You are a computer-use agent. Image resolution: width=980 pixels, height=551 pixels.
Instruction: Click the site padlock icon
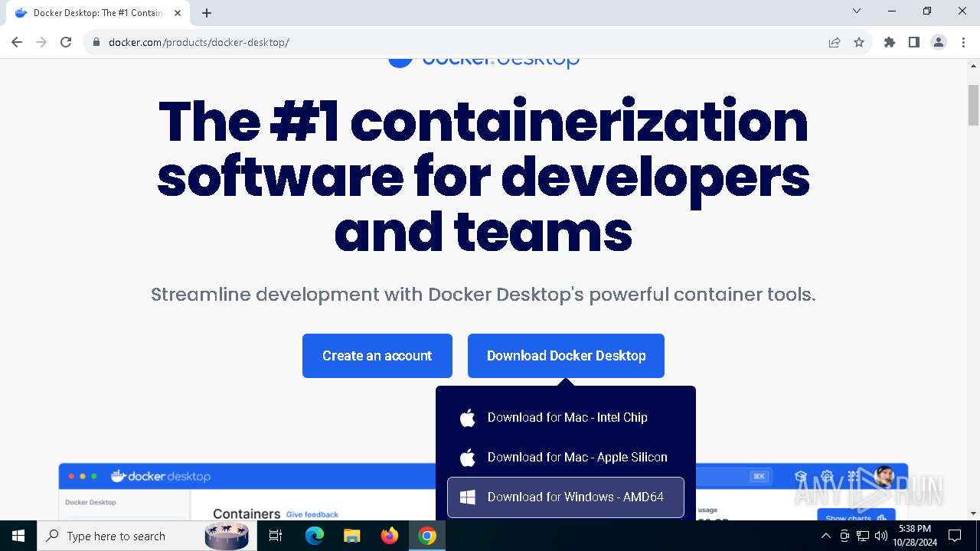pos(96,42)
